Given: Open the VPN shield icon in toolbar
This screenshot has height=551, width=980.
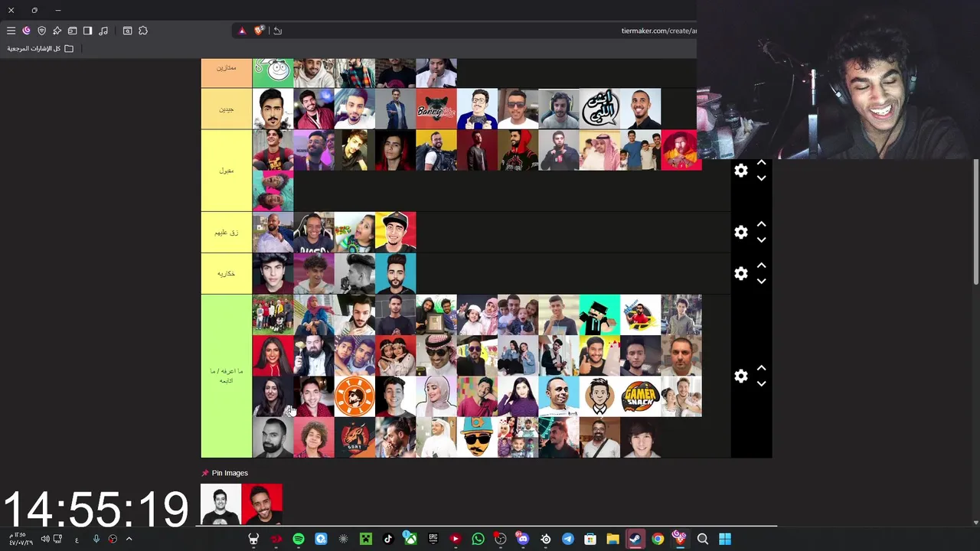Looking at the screenshot, I should [41, 31].
